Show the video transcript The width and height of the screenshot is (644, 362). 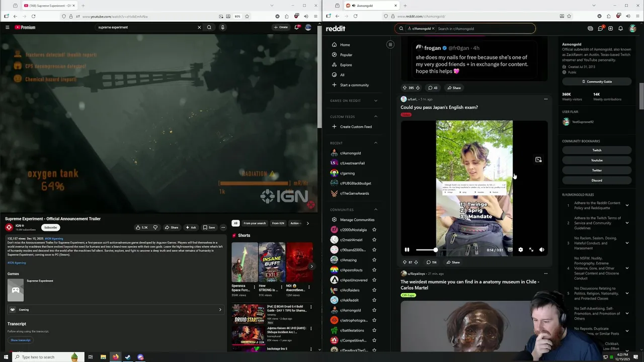(x=21, y=340)
